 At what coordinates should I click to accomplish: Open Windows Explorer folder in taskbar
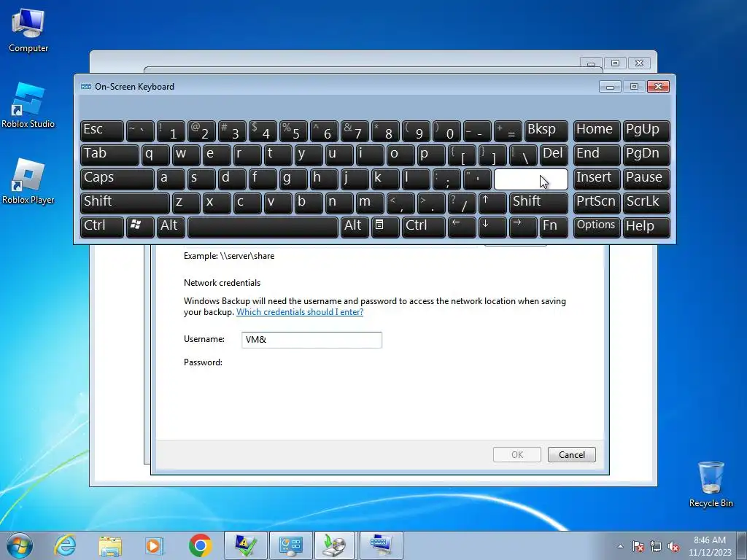(x=111, y=545)
